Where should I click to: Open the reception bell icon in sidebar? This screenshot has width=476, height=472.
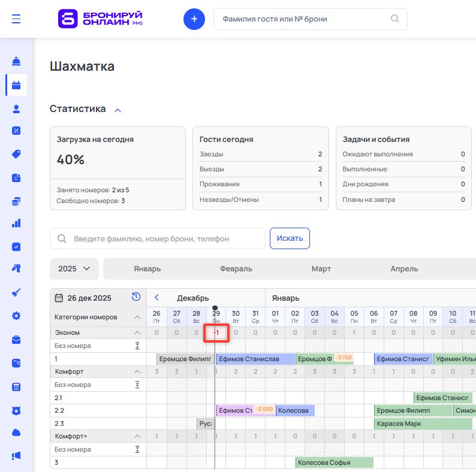[16, 62]
